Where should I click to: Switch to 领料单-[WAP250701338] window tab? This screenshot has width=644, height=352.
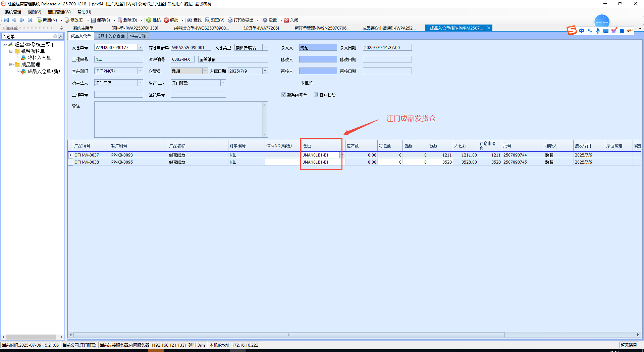(x=135, y=28)
